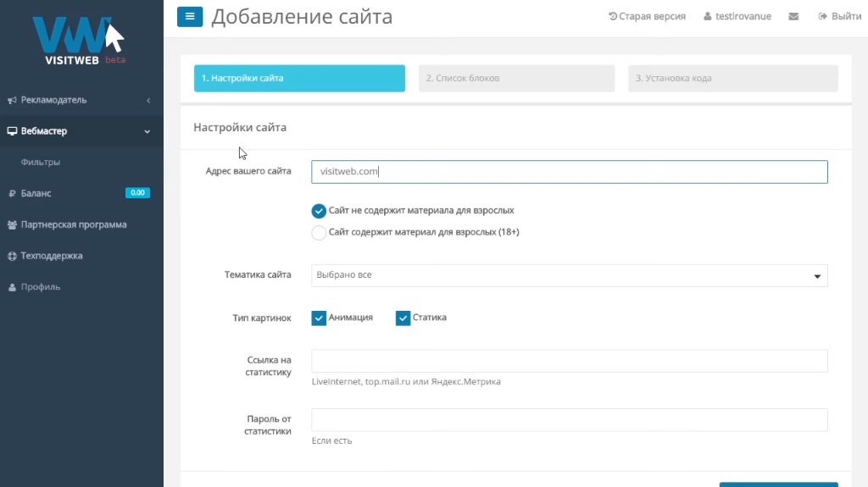Click the 'Настройки сайта' section heading
Screen dimensions: 868x487
[240, 127]
